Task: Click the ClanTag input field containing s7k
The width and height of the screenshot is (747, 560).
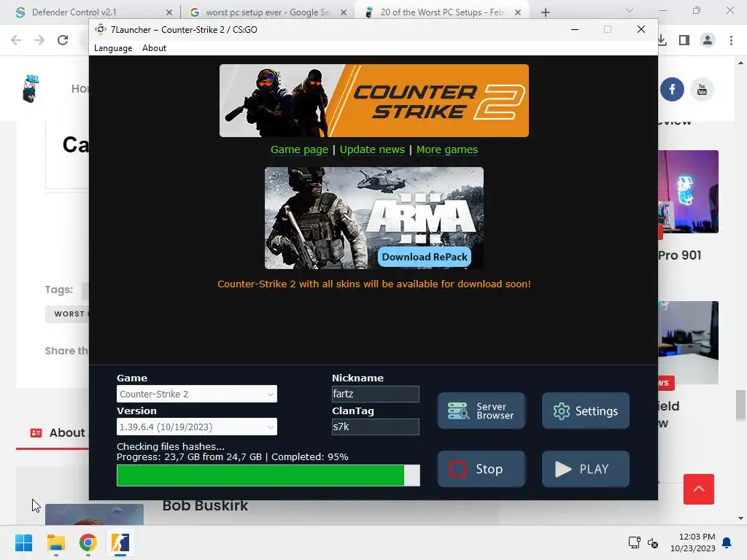Action: coord(376,427)
